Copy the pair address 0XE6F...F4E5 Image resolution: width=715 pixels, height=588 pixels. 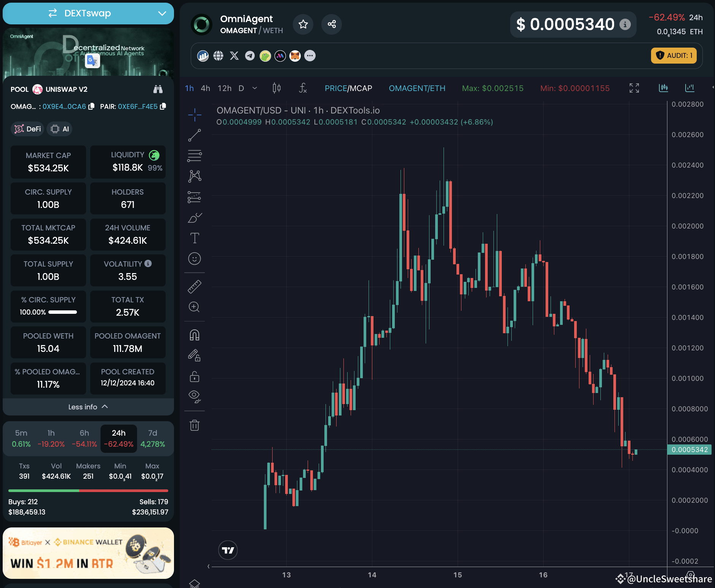(x=163, y=106)
